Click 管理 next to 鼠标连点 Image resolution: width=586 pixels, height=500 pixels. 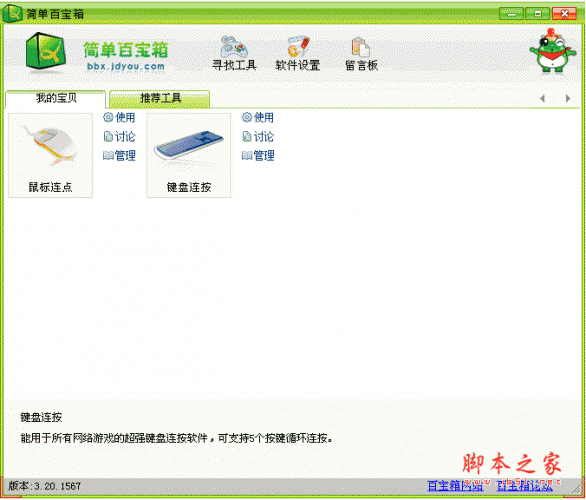click(x=119, y=155)
